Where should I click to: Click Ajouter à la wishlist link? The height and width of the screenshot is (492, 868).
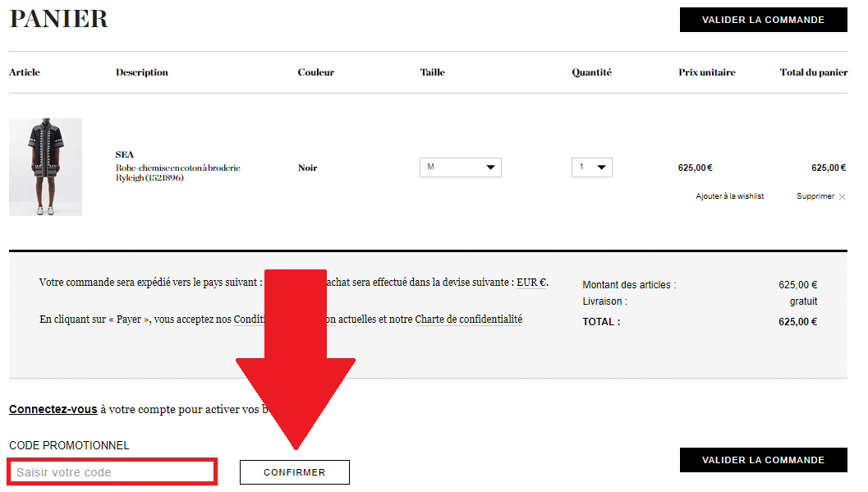729,196
